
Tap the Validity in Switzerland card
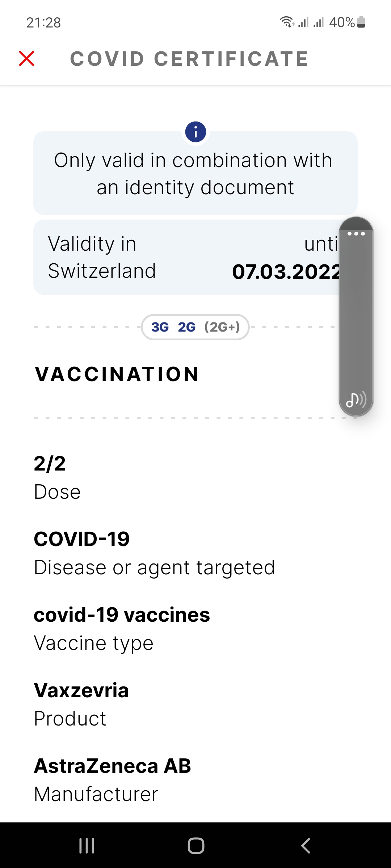click(145, 258)
